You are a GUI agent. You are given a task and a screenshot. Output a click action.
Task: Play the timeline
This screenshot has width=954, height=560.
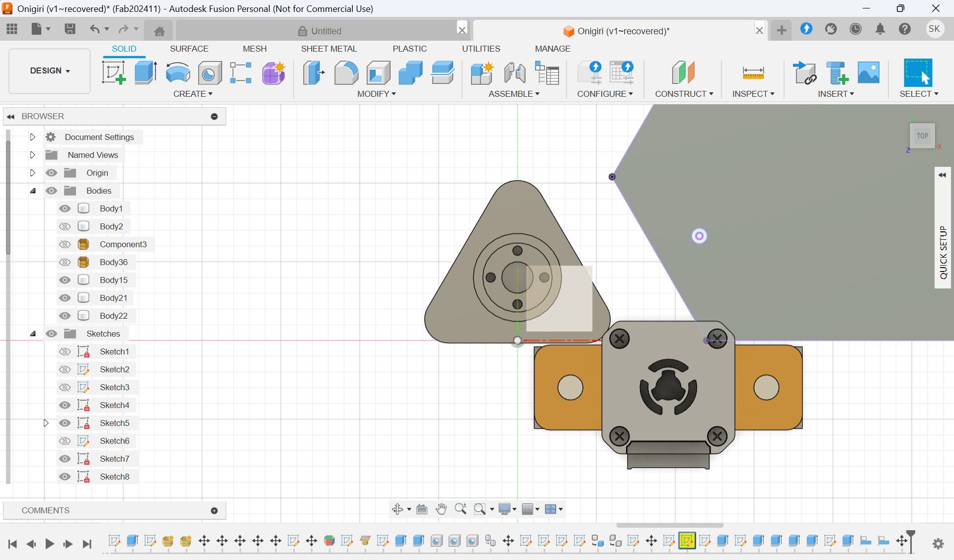click(x=49, y=544)
